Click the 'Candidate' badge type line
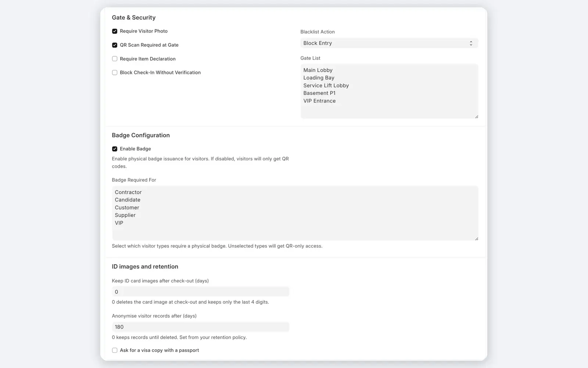Image resolution: width=588 pixels, height=368 pixels. [128, 200]
